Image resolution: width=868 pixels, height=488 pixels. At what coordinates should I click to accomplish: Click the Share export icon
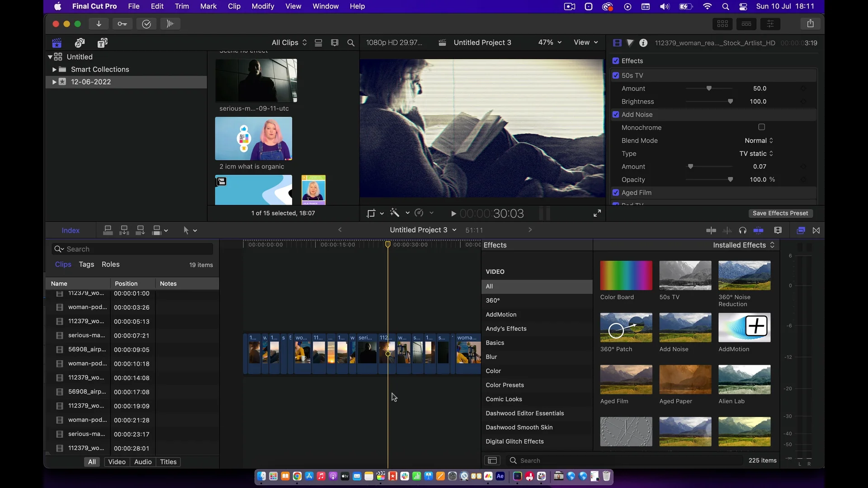[x=810, y=24]
